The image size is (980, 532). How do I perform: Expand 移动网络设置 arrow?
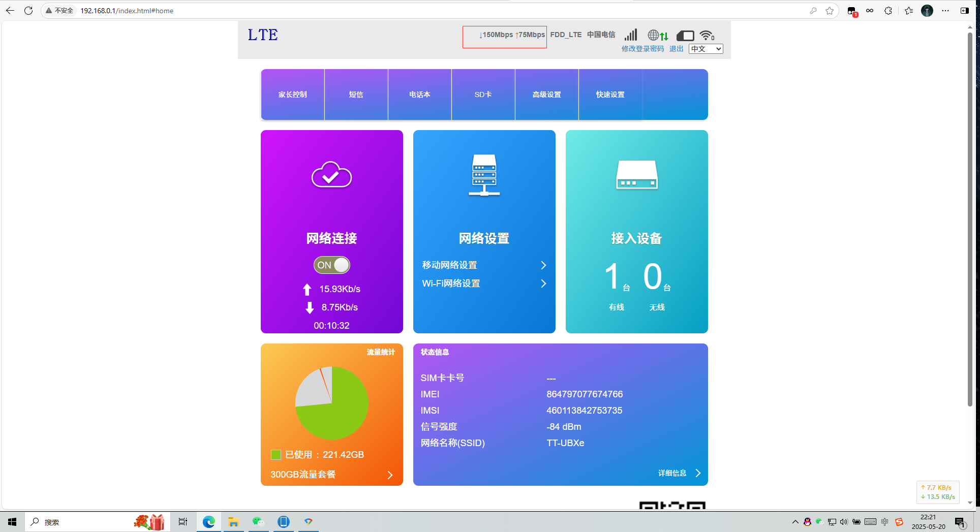[543, 265]
